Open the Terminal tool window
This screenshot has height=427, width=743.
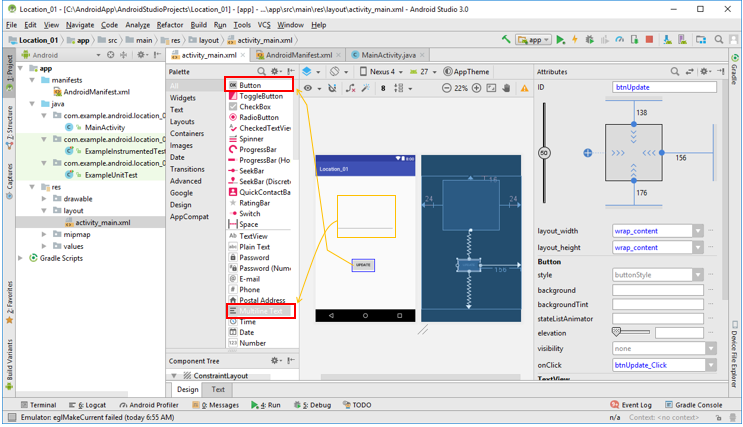(x=39, y=405)
